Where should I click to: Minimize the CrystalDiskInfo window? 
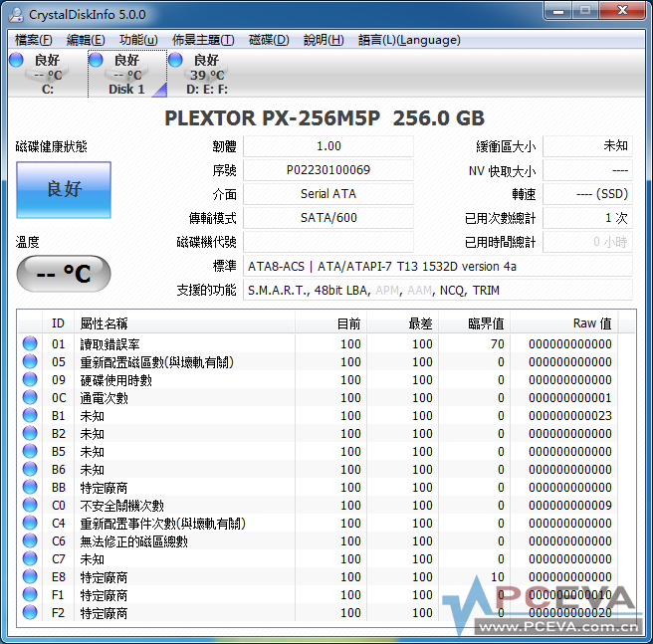tap(558, 10)
